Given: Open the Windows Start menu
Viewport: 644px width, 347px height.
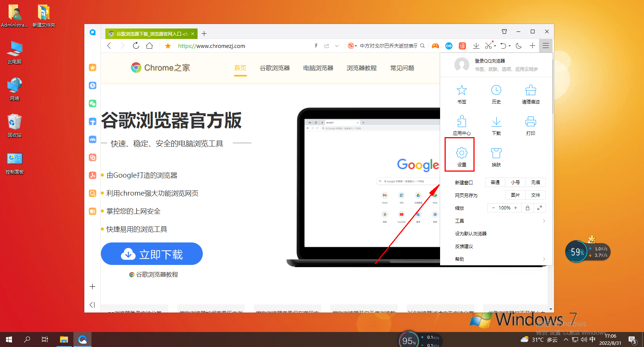Looking at the screenshot, I should point(9,340).
